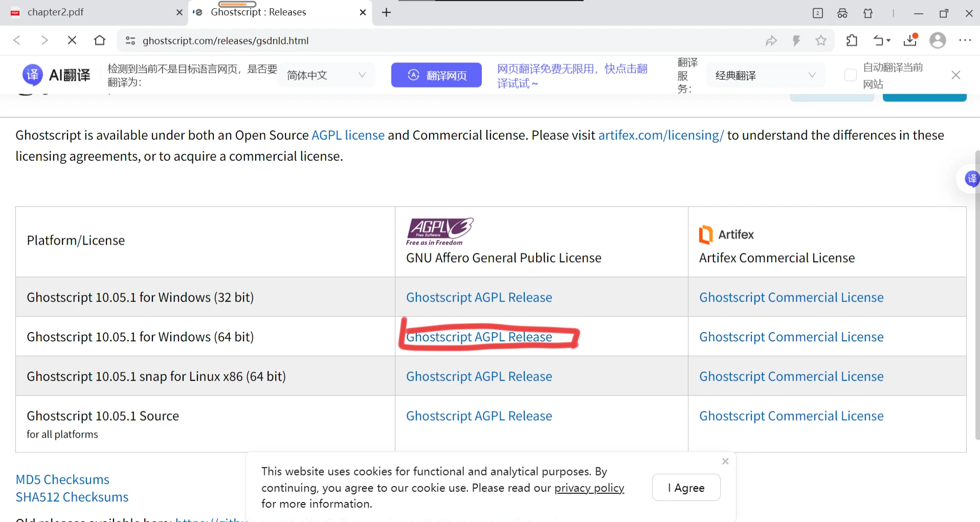Bookmark this page with the star icon
Viewport: 980px width, 522px height.
[821, 40]
